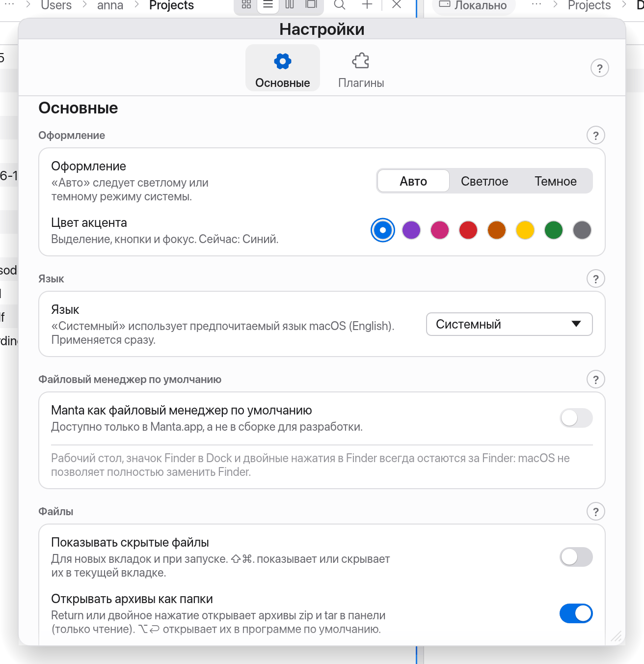Image resolution: width=644 pixels, height=664 pixels.
Task: Pick the green accent color
Action: pyautogui.click(x=554, y=230)
